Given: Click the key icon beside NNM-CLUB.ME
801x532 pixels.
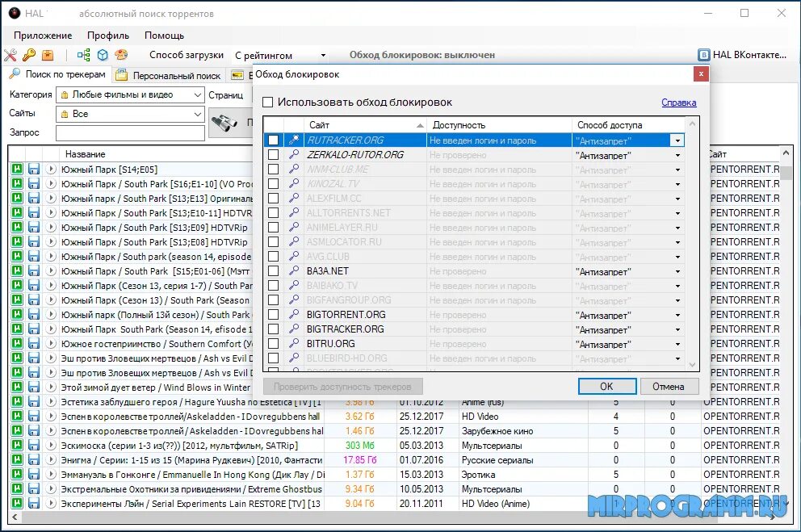Looking at the screenshot, I should [294, 169].
